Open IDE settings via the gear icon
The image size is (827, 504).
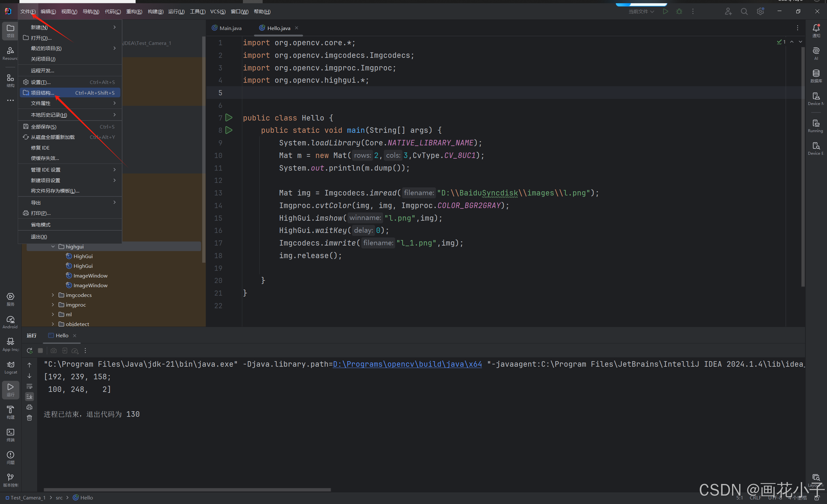pos(760,11)
